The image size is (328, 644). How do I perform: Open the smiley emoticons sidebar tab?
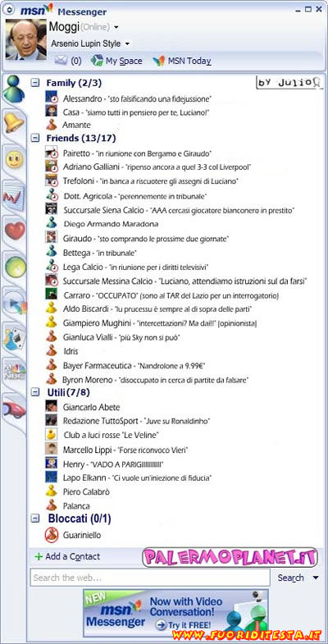pyautogui.click(x=15, y=159)
